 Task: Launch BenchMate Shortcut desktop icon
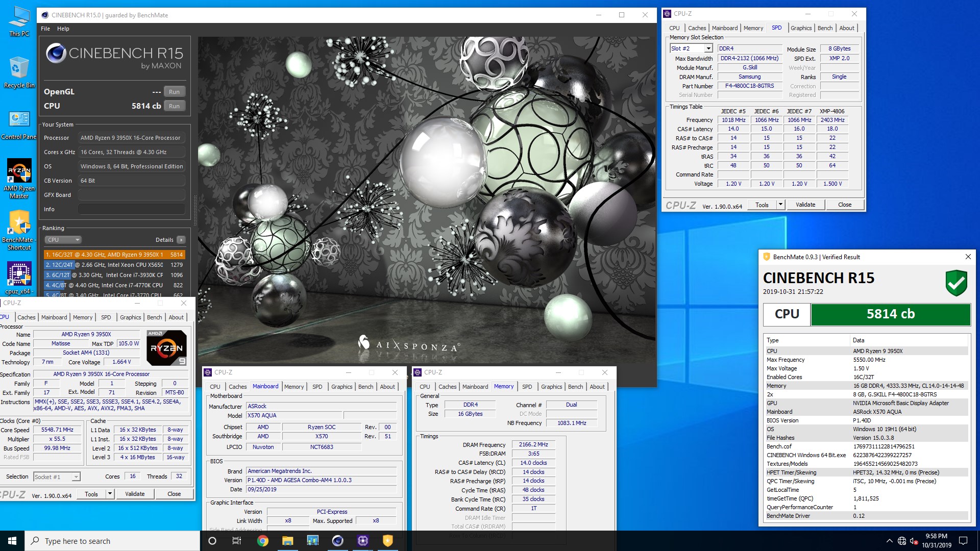tap(19, 230)
